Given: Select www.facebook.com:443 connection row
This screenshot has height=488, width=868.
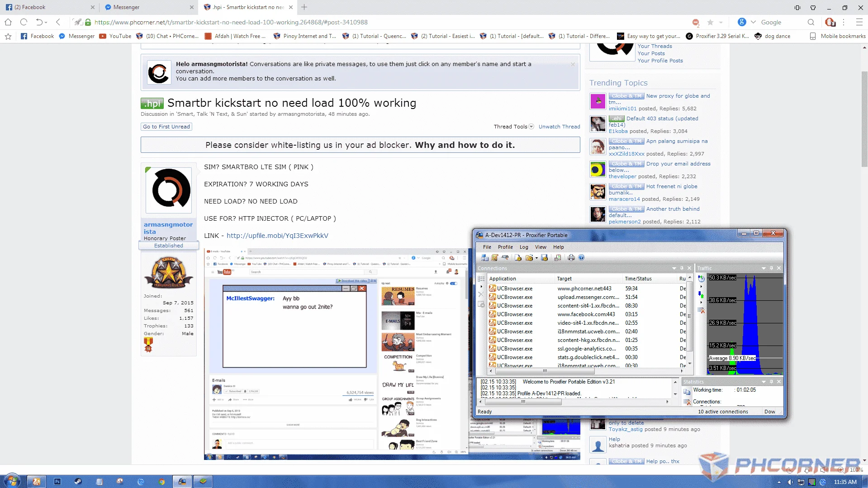Looking at the screenshot, I should tap(587, 314).
